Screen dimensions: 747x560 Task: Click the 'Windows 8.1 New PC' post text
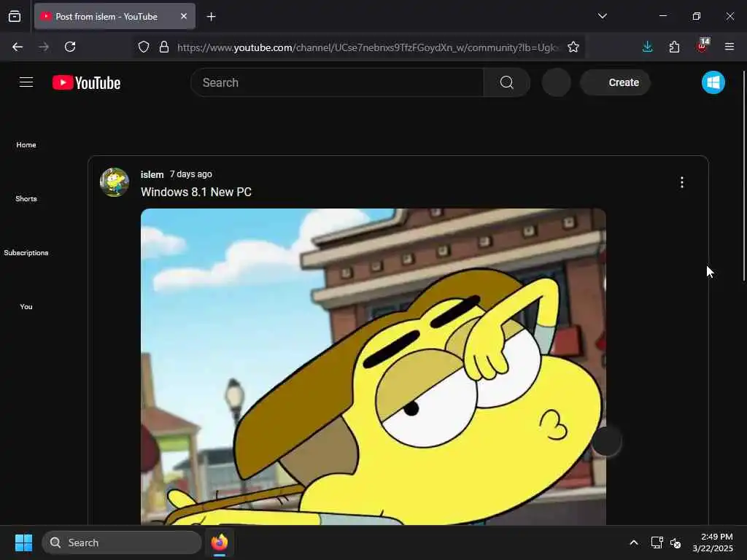tap(196, 192)
